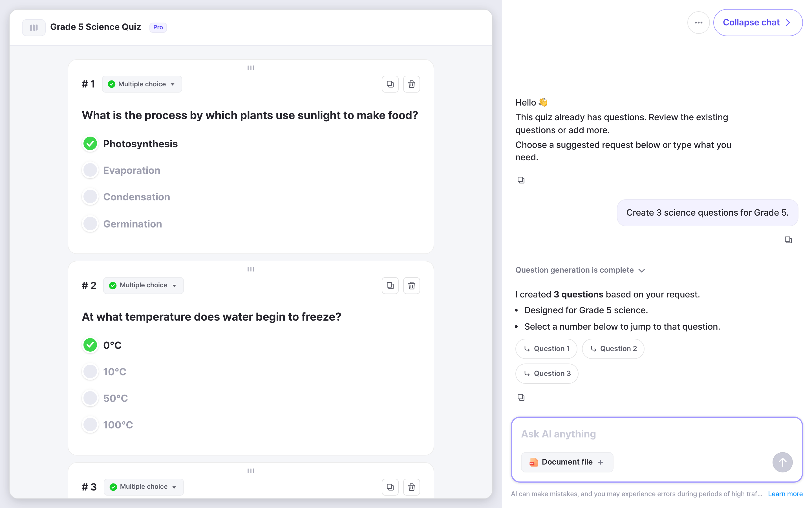This screenshot has height=508, width=812.
Task: Select Germination as the answer
Action: point(90,224)
